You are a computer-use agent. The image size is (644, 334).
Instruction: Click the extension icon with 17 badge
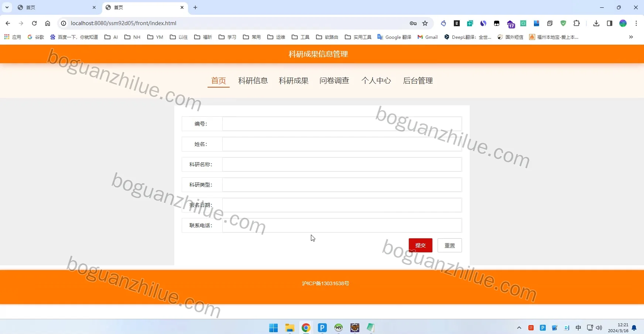click(511, 24)
